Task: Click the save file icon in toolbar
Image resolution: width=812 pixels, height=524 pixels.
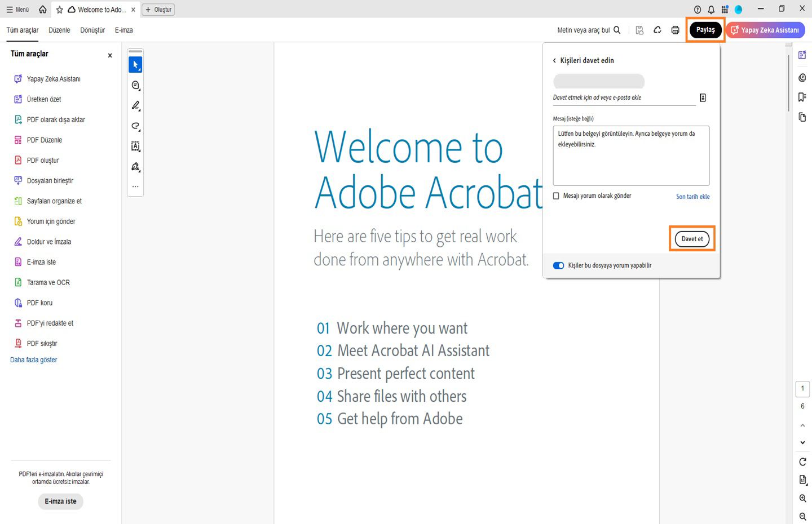Action: [639, 30]
